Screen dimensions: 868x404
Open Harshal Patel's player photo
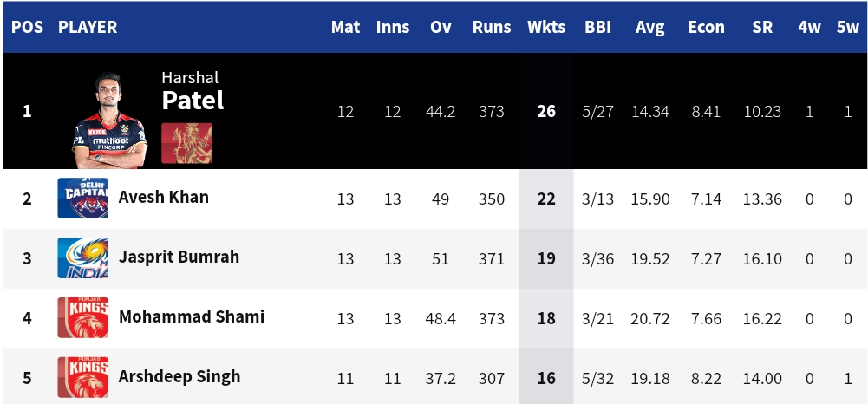pyautogui.click(x=109, y=121)
